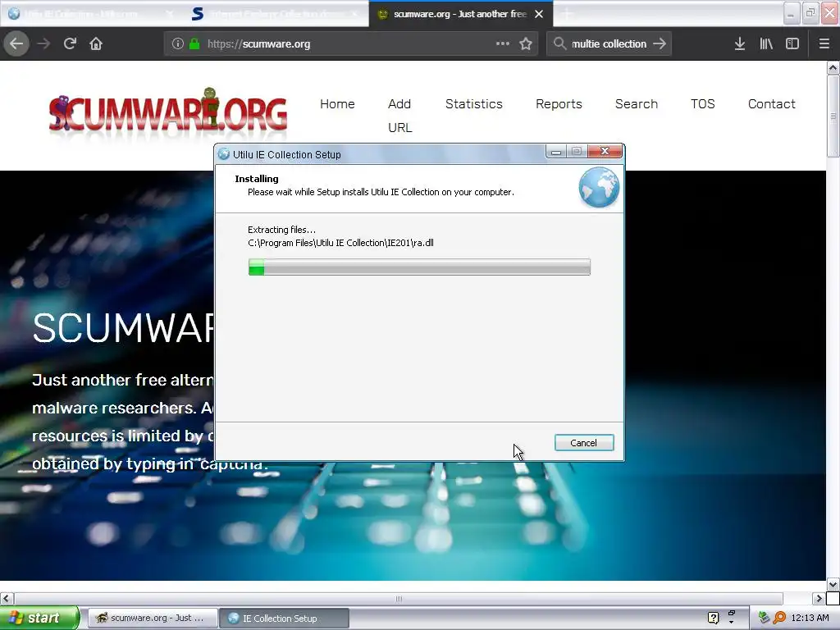Viewport: 840px width, 630px height.
Task: Close the scumware.org tab
Action: coord(539,14)
